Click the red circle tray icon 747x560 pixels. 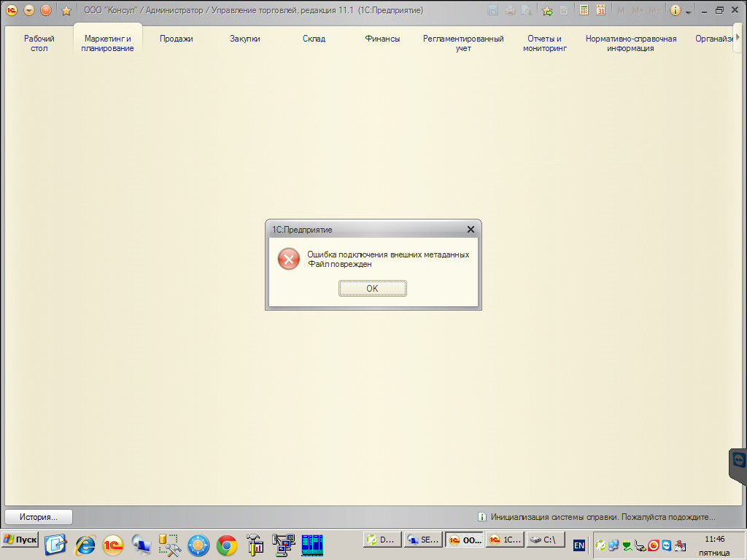point(653,545)
